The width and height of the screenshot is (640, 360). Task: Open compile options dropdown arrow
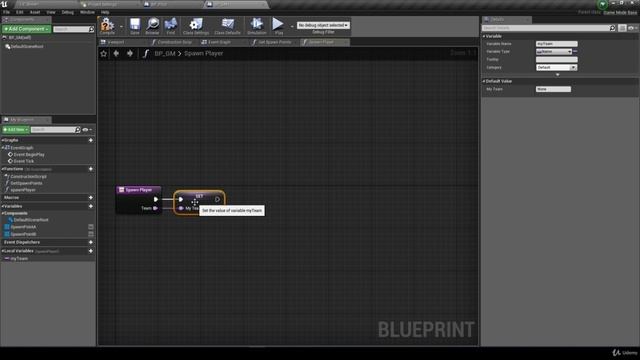121,27
